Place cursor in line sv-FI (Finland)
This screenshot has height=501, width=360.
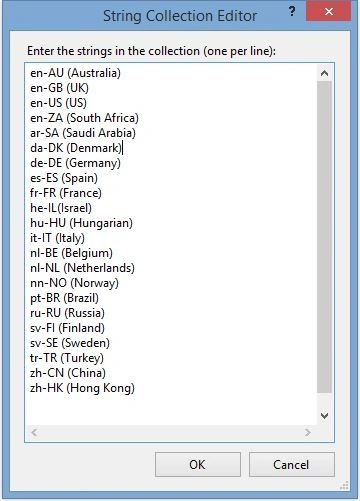[x=67, y=328]
